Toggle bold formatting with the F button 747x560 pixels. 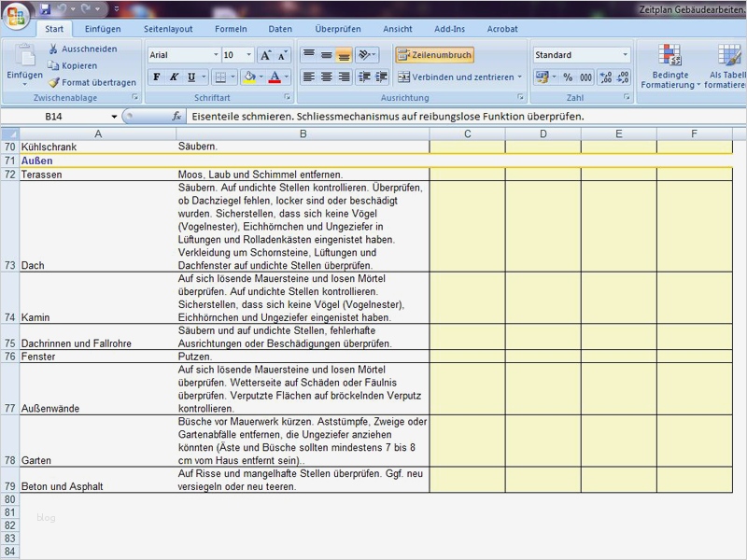pyautogui.click(x=155, y=77)
